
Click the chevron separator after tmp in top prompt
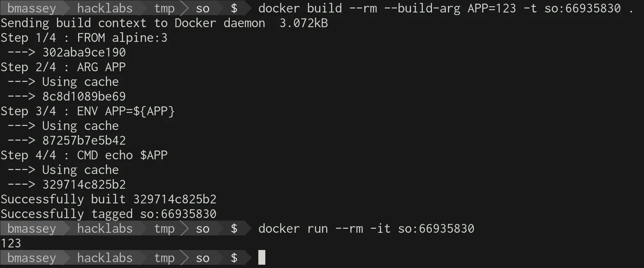click(185, 8)
